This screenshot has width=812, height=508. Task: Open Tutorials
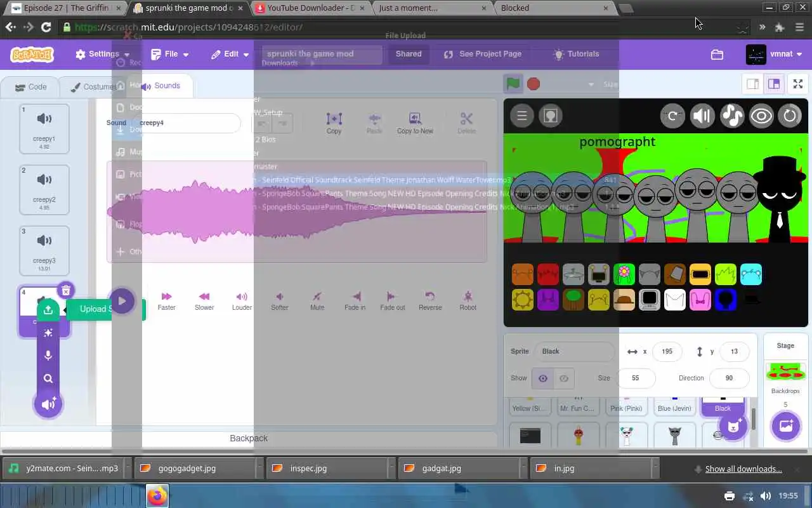[576, 54]
